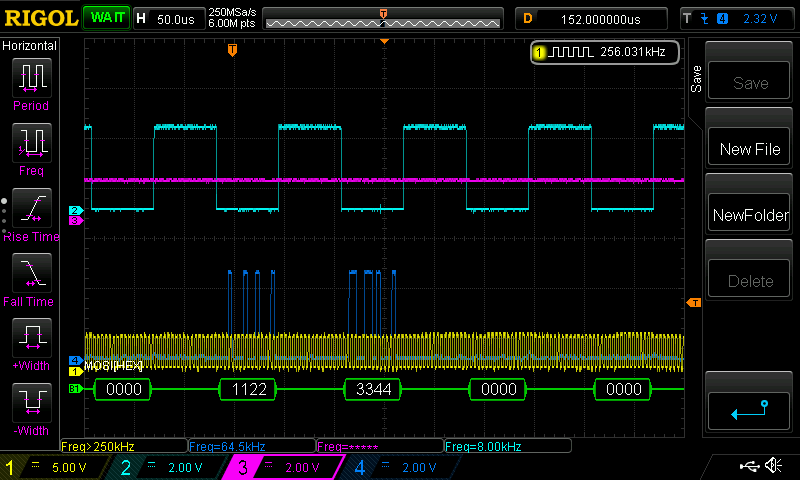Image resolution: width=800 pixels, height=480 pixels.
Task: Select the -Width measurement icon
Action: coord(32,402)
